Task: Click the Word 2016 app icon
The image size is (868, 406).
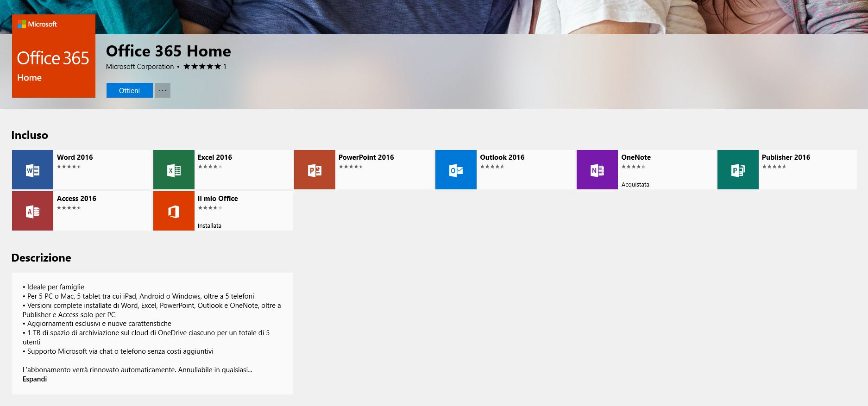Action: click(32, 169)
